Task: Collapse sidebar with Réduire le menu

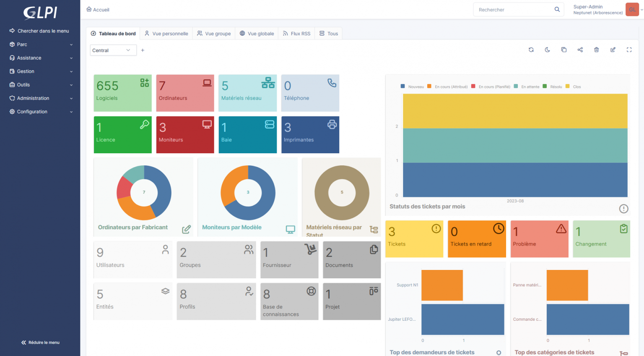Action: (x=40, y=343)
